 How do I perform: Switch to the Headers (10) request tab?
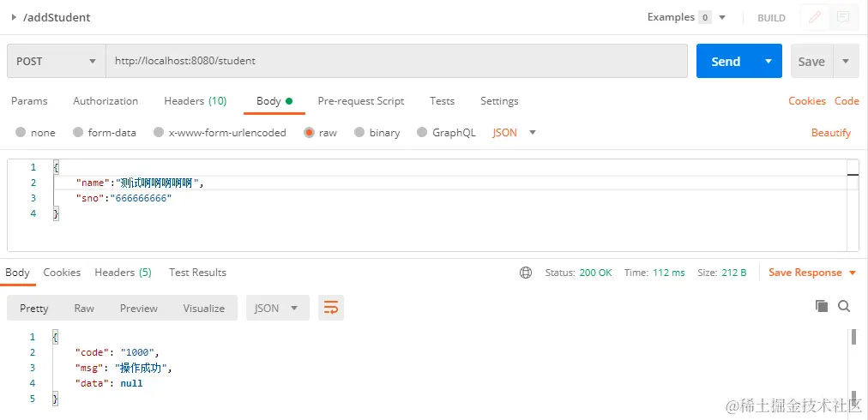(x=196, y=101)
